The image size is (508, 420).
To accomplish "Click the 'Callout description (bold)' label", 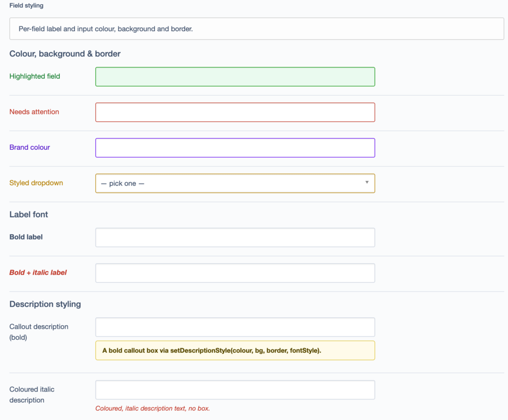I will point(39,332).
